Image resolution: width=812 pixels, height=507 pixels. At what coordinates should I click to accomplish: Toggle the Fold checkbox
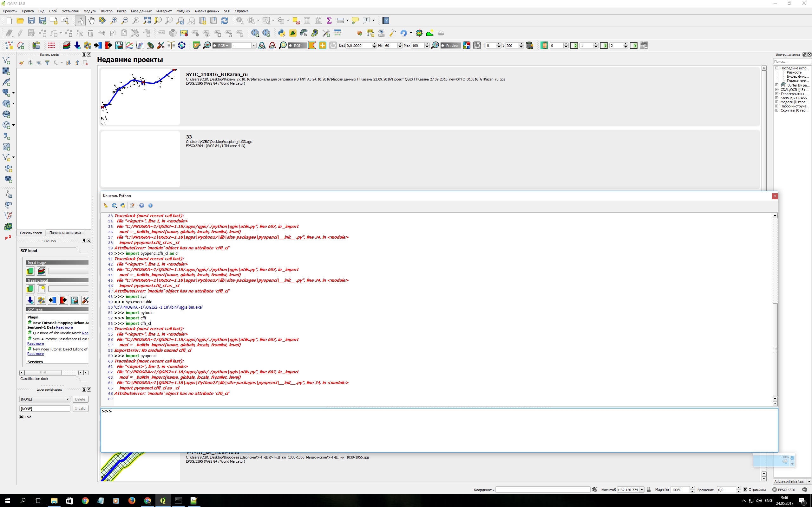[x=22, y=417]
